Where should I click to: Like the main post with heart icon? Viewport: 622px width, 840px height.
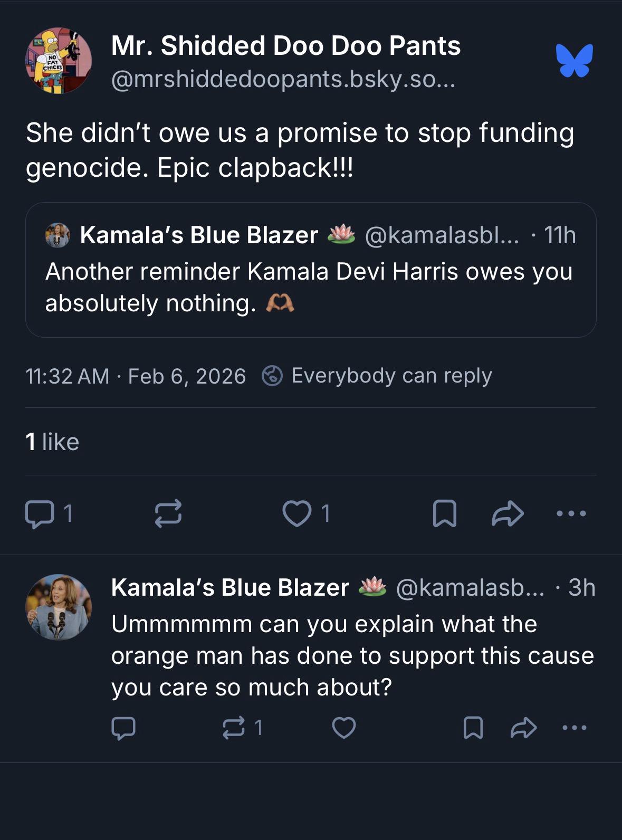(297, 513)
